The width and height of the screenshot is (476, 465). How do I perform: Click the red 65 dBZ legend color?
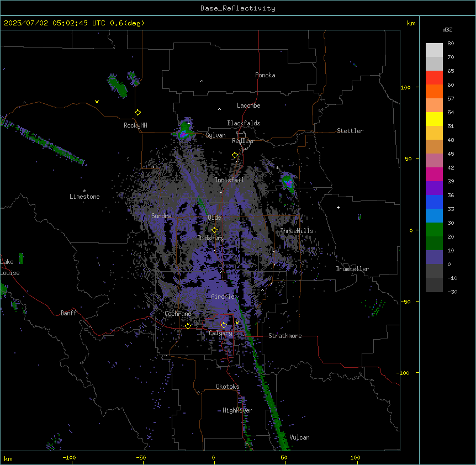[x=434, y=78]
